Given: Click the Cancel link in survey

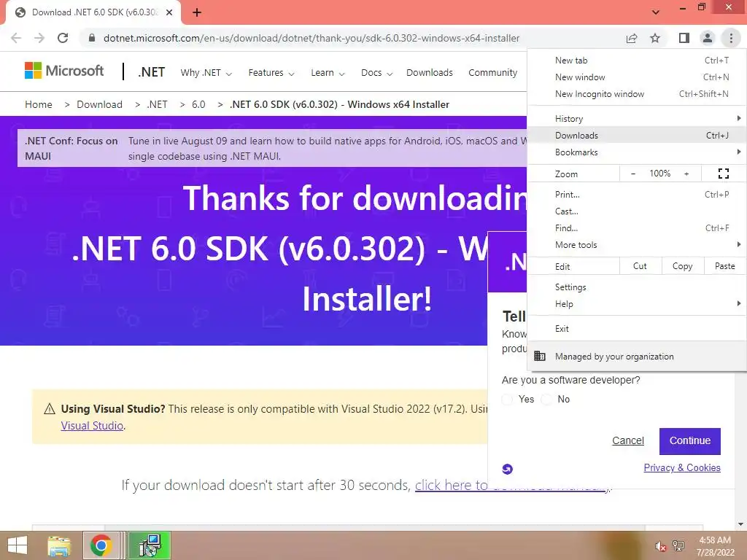Looking at the screenshot, I should [x=628, y=441].
